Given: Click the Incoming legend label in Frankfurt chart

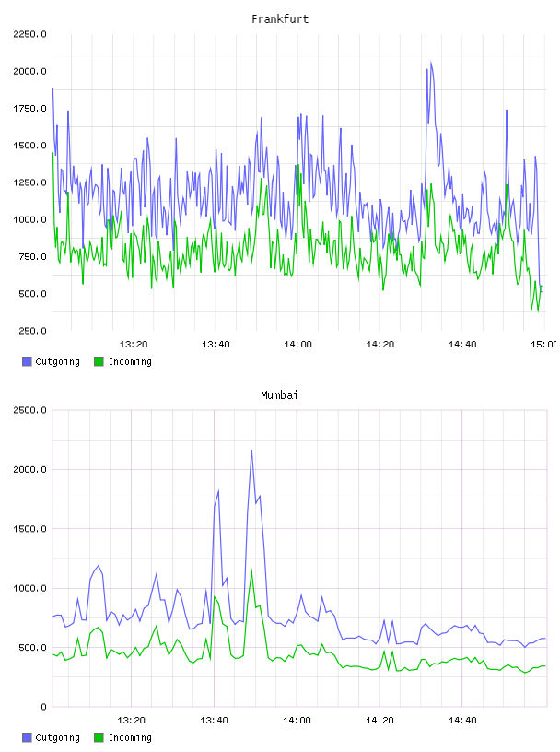Looking at the screenshot, I should (x=130, y=361).
